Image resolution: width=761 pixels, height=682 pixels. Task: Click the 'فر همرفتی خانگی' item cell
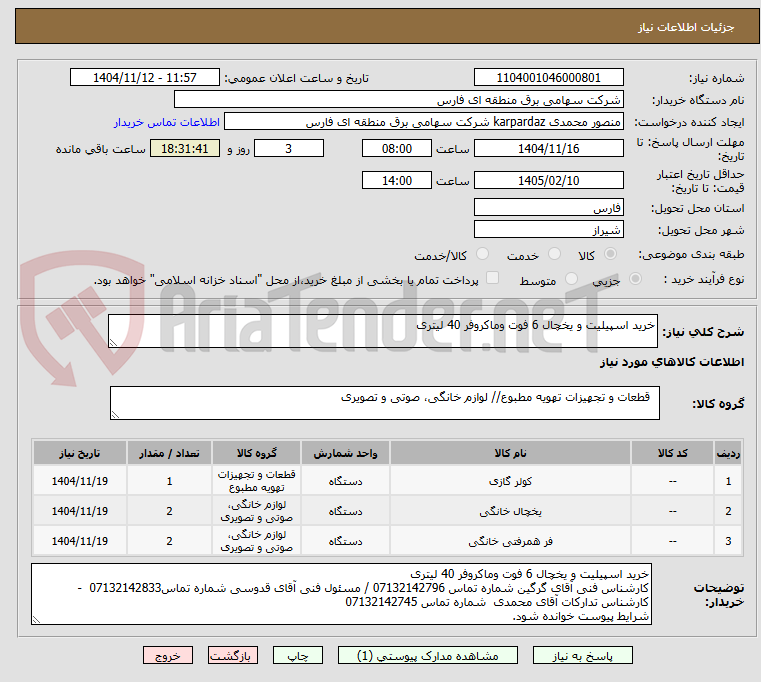tap(510, 541)
